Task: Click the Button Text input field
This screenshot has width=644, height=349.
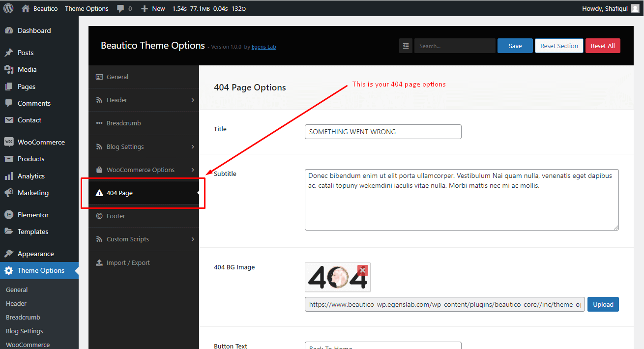Action: pyautogui.click(x=383, y=345)
